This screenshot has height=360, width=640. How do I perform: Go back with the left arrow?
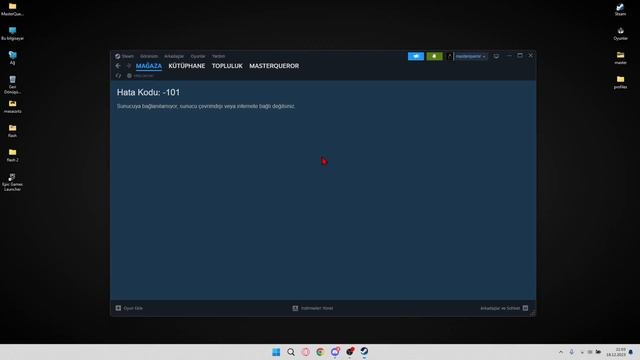click(118, 66)
